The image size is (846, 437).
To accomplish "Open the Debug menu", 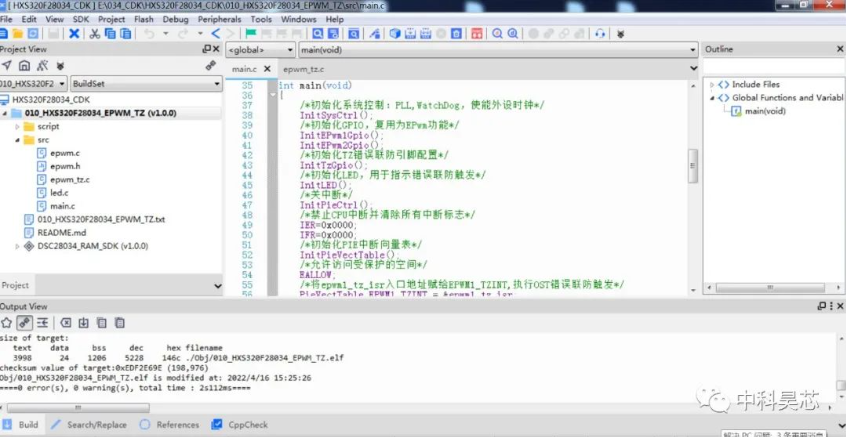I will click(x=175, y=19).
